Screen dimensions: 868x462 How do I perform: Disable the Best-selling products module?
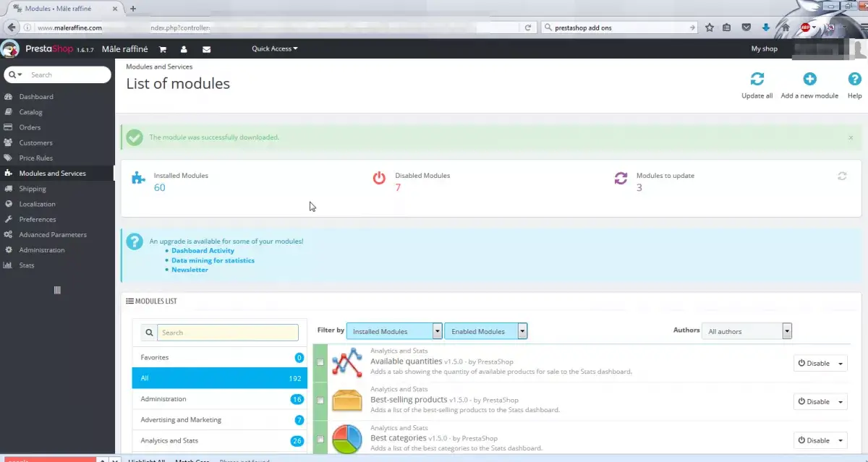coord(814,401)
